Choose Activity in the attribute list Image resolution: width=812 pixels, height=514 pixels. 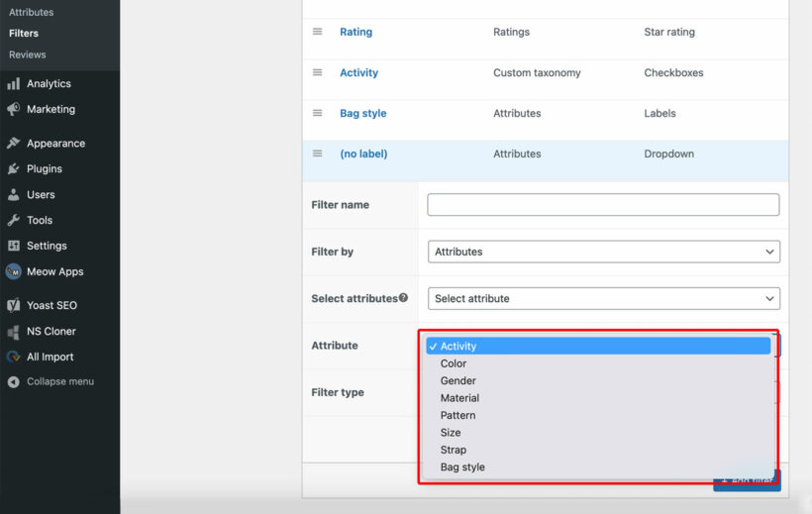tap(598, 346)
